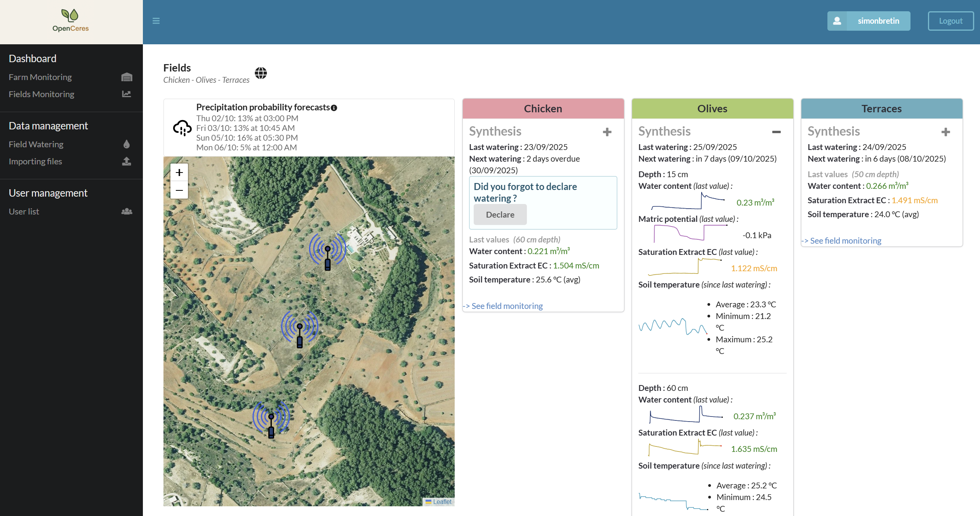Click the Fields Monitoring chart icon
The height and width of the screenshot is (516, 980).
[126, 94]
